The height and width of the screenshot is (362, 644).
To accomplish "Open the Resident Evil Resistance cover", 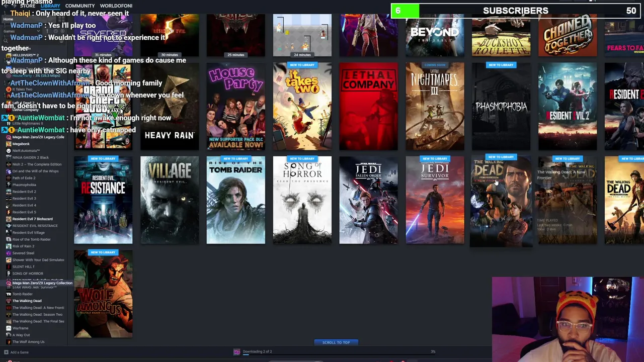I will [x=103, y=200].
